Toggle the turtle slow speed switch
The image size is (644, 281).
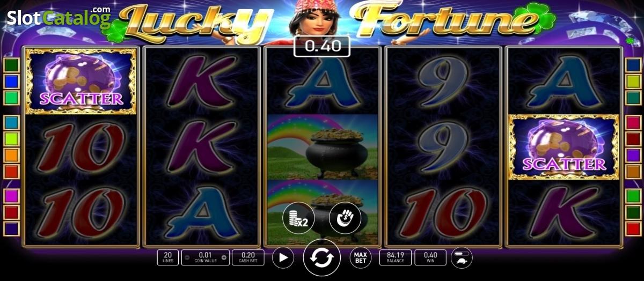(462, 258)
